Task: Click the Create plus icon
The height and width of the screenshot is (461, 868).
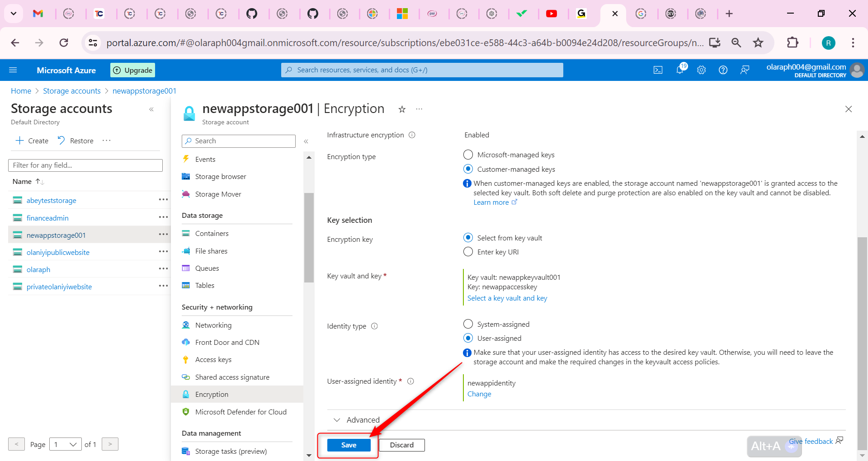Action: click(x=20, y=141)
